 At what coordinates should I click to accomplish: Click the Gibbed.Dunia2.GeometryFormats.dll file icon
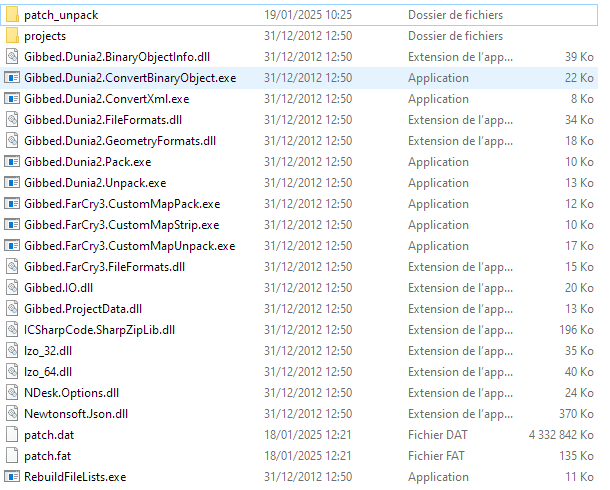click(x=12, y=141)
